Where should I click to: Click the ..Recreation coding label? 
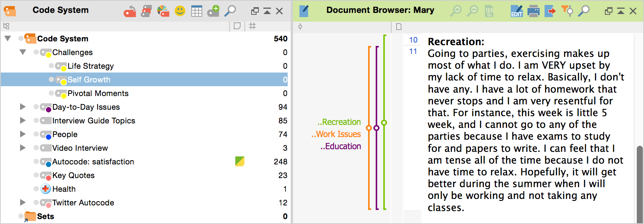click(339, 122)
